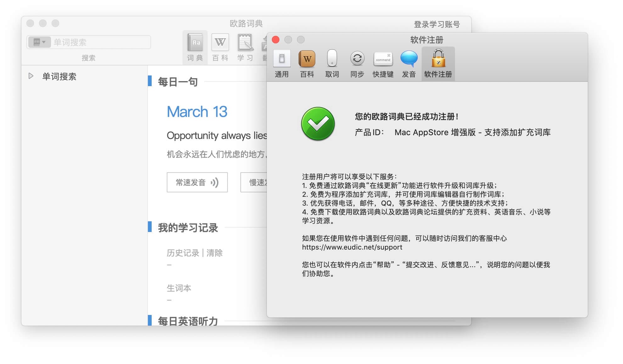Expand the 单词搜索 sidebar tree item

[31, 76]
